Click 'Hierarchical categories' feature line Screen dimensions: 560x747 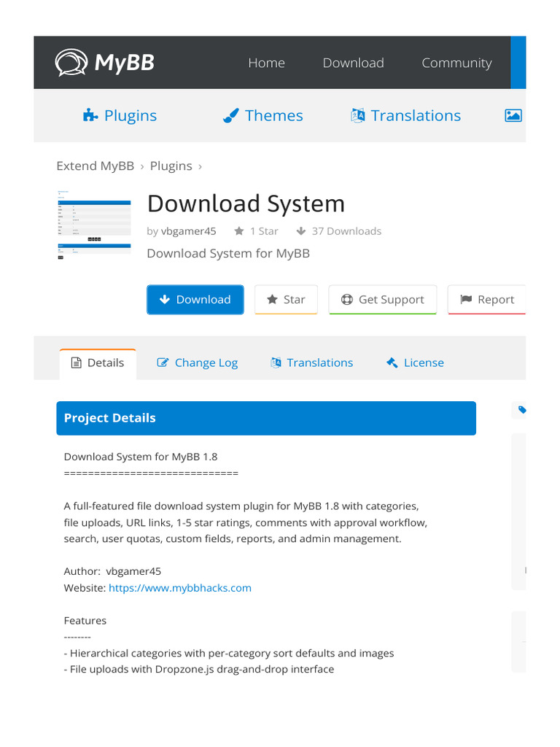[x=229, y=653]
